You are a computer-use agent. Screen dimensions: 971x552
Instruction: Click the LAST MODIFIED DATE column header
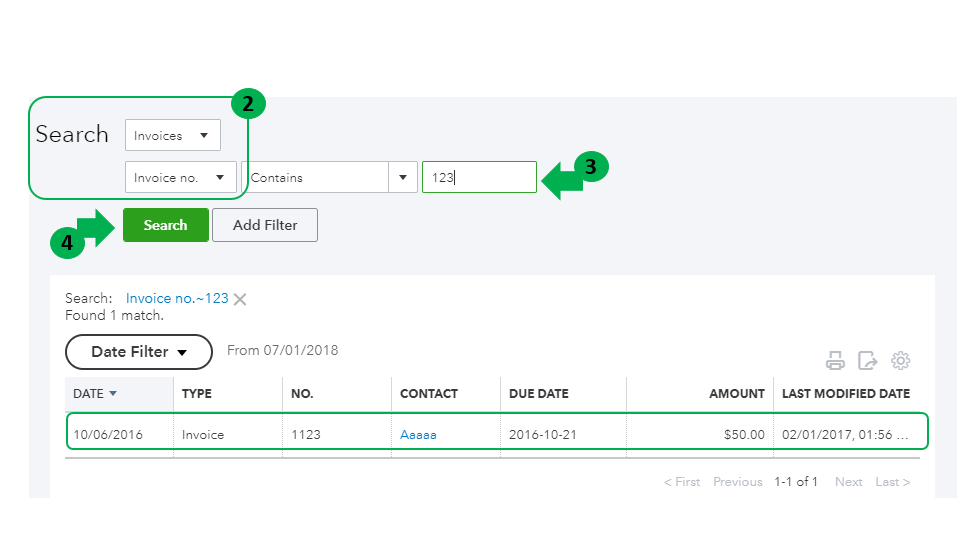coord(845,394)
